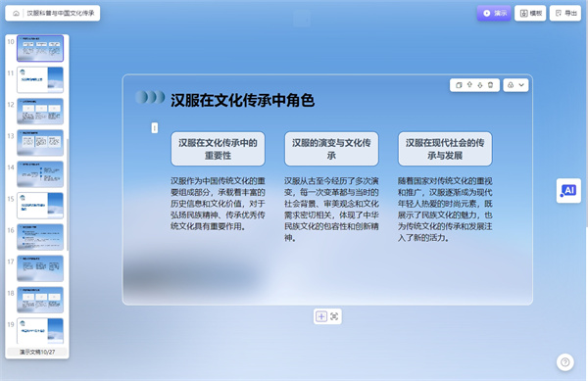This screenshot has width=588, height=381.
Task: Add a new slide with plus icon
Action: [321, 316]
